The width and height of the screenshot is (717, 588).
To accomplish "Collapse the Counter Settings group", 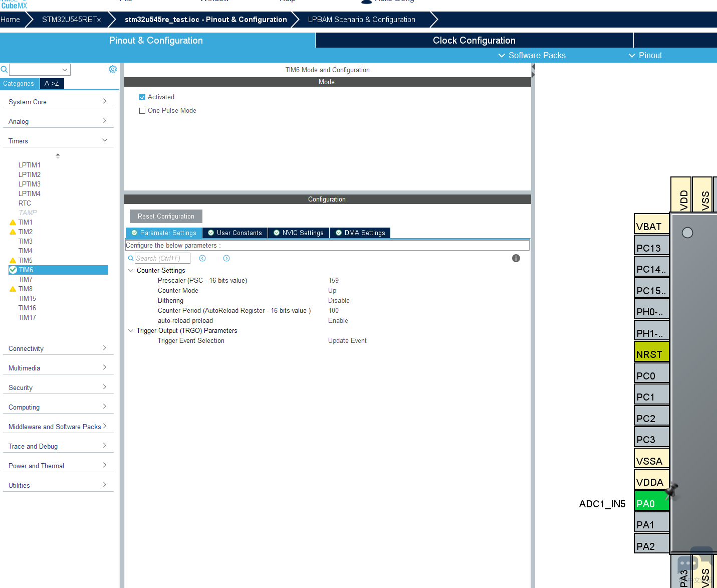I will tap(131, 270).
